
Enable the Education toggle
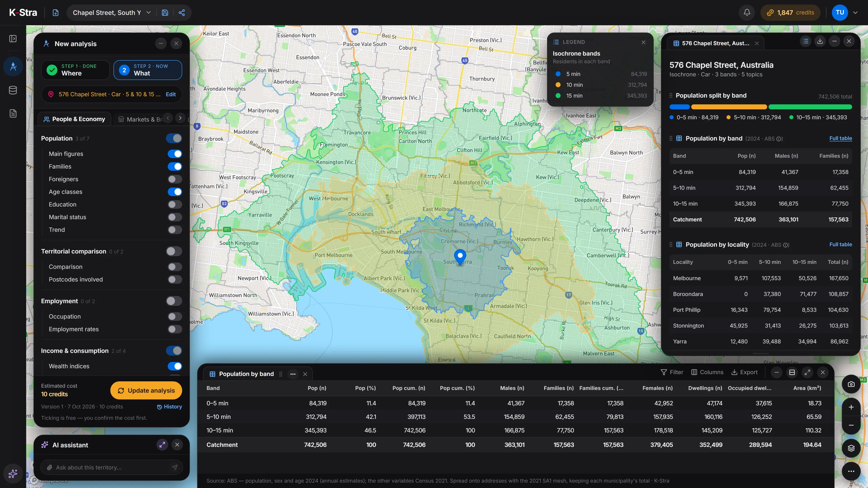point(175,204)
